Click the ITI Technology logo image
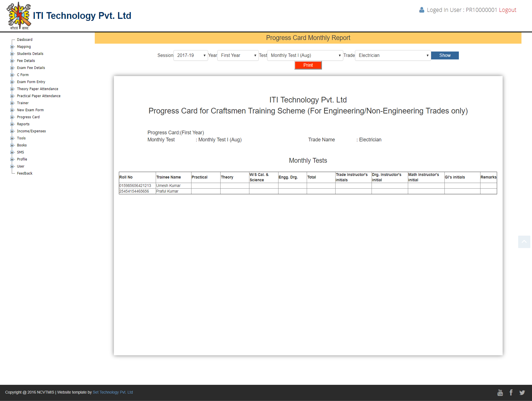The width and height of the screenshot is (532, 401). [x=19, y=16]
